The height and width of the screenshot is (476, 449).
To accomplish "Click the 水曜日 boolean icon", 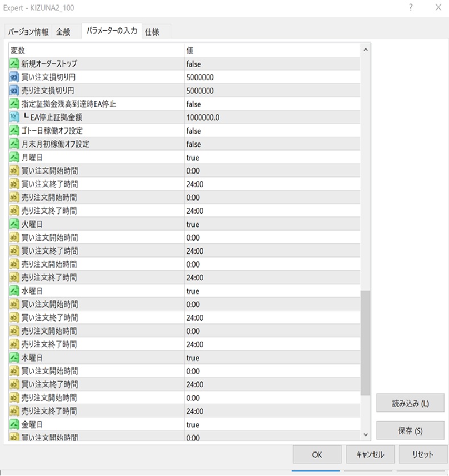I will pos(15,291).
